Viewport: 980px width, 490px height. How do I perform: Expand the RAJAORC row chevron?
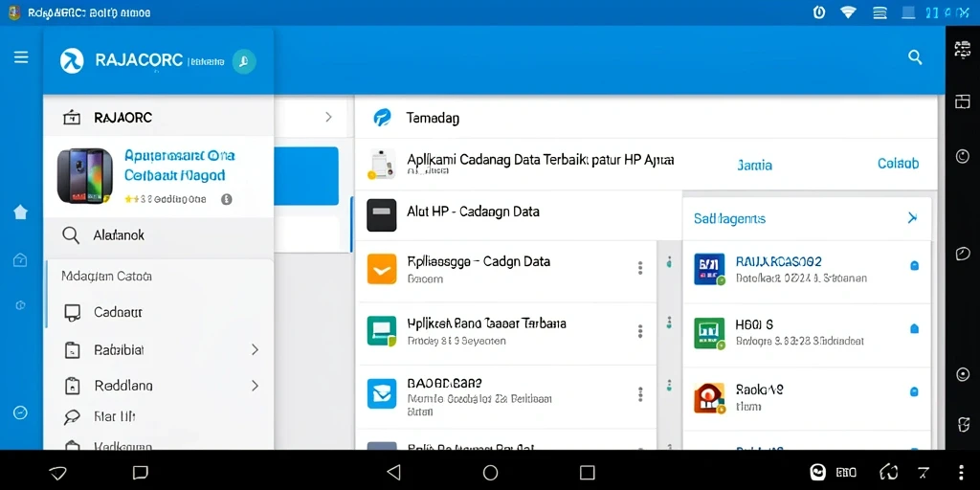pyautogui.click(x=329, y=117)
